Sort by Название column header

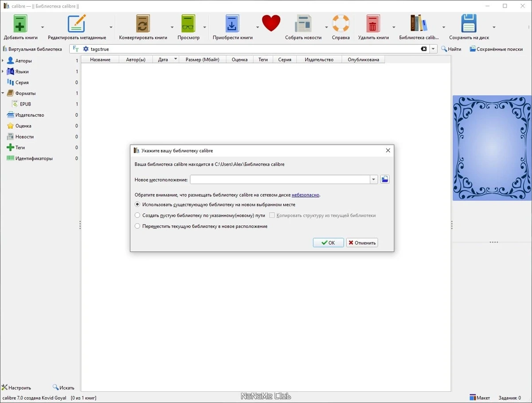(x=100, y=59)
